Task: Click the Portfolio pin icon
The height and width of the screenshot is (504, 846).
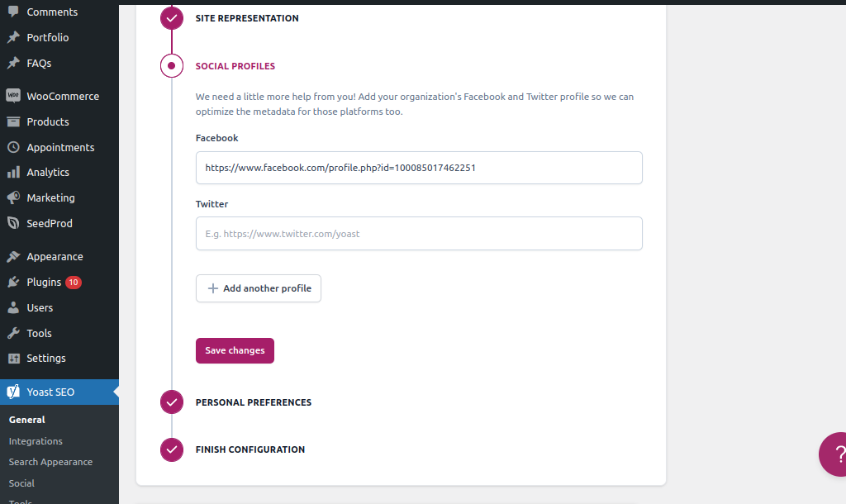Action: [13, 38]
